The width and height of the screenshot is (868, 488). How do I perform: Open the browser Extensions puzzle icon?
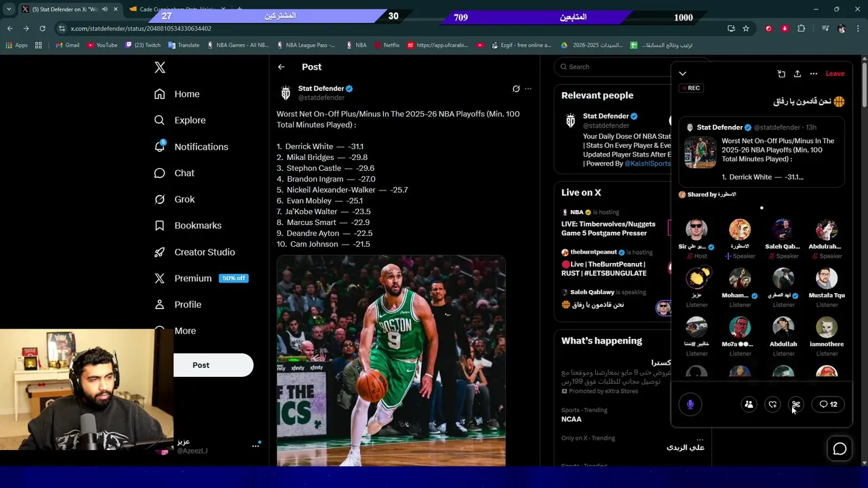(x=802, y=28)
